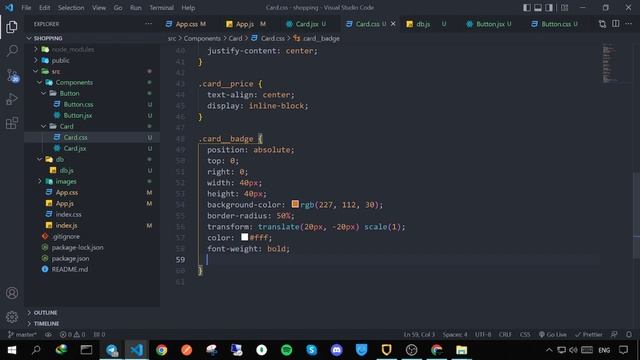The width and height of the screenshot is (640, 360).
Task: Open the Run and Debug view
Action: 12,99
